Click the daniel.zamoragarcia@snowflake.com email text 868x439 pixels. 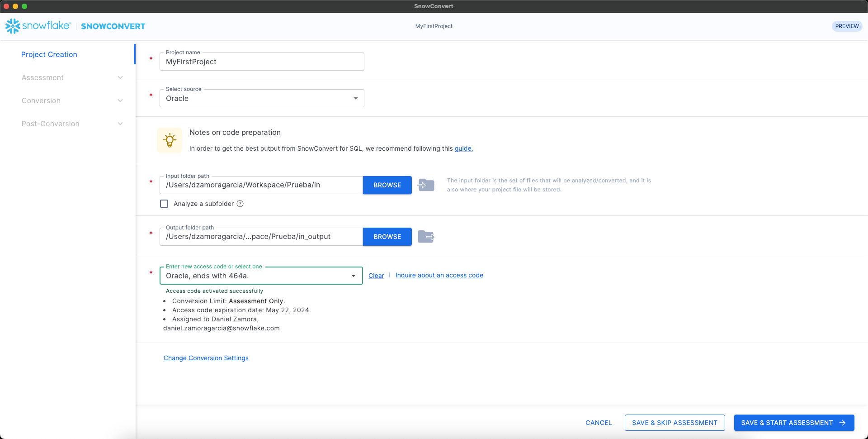222,328
